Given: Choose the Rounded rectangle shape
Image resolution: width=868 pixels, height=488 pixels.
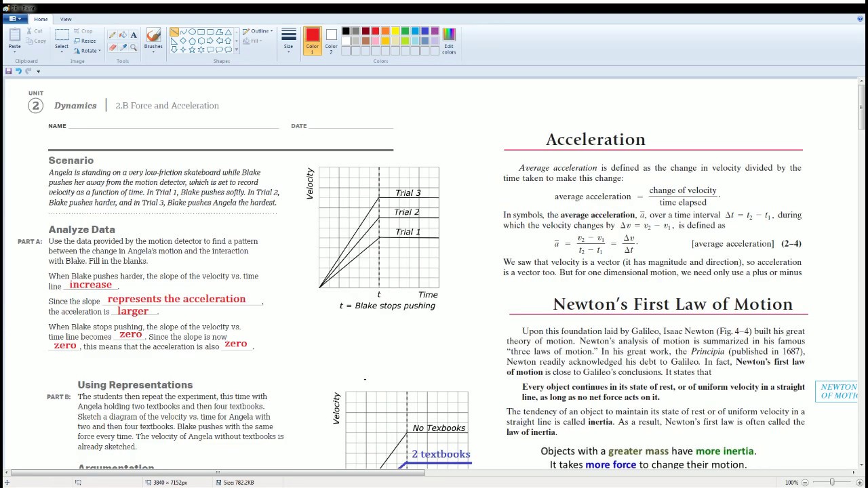Looking at the screenshot, I should [210, 32].
